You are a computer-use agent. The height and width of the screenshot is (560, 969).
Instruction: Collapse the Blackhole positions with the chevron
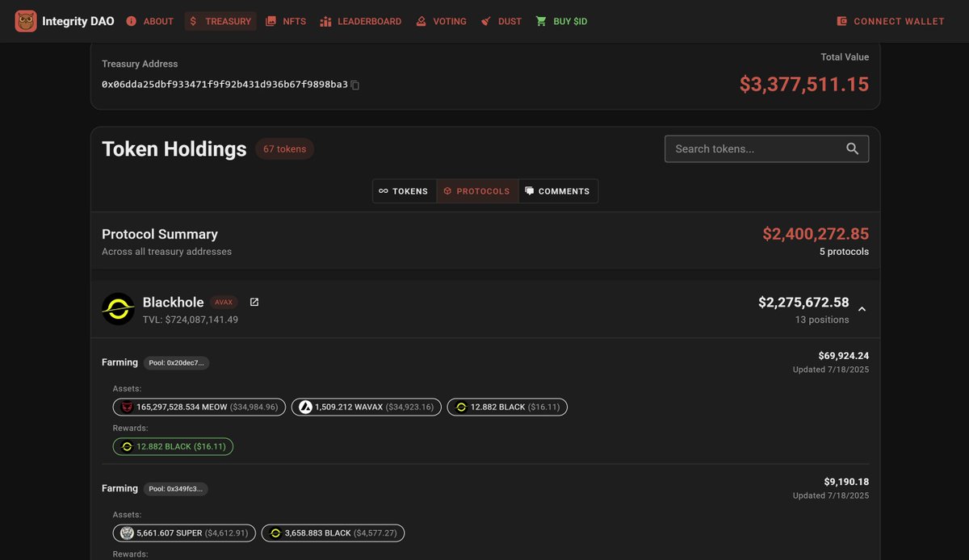tap(862, 309)
